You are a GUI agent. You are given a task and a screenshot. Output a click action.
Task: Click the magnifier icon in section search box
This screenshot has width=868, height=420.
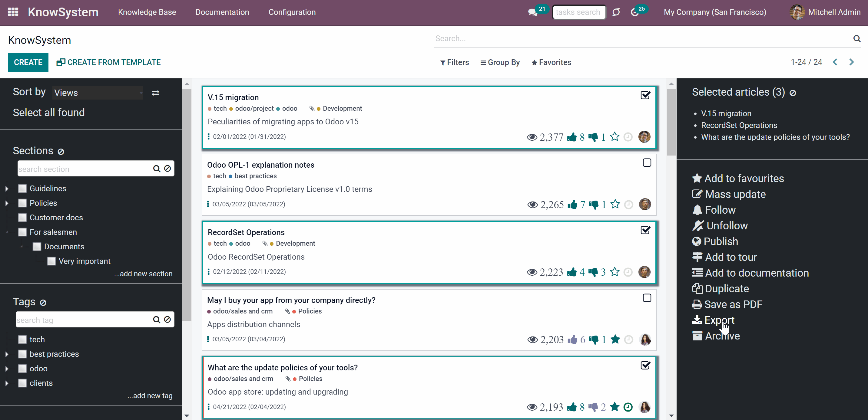pyautogui.click(x=157, y=169)
